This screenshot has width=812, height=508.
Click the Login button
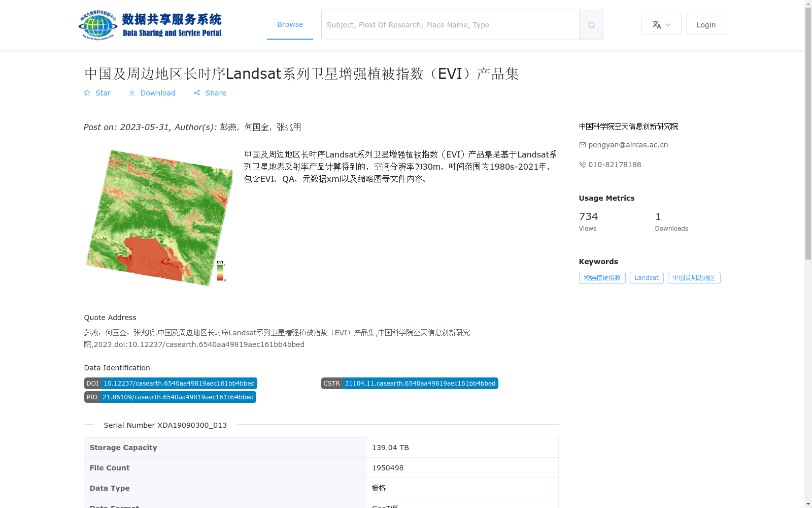pos(706,25)
